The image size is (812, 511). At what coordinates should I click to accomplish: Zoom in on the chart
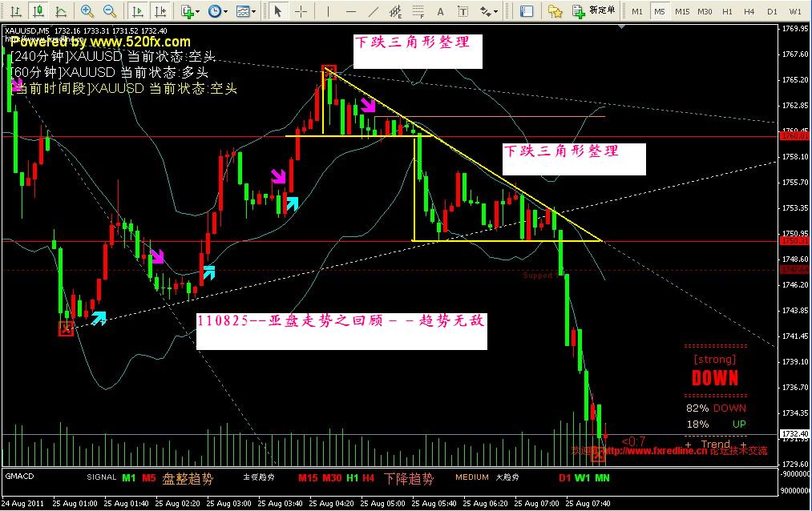[87, 11]
